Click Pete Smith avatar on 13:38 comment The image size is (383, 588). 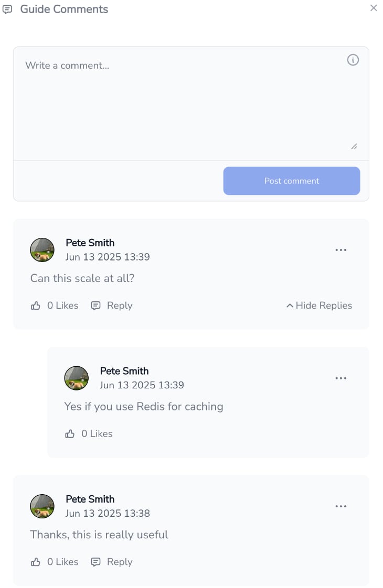coord(42,507)
